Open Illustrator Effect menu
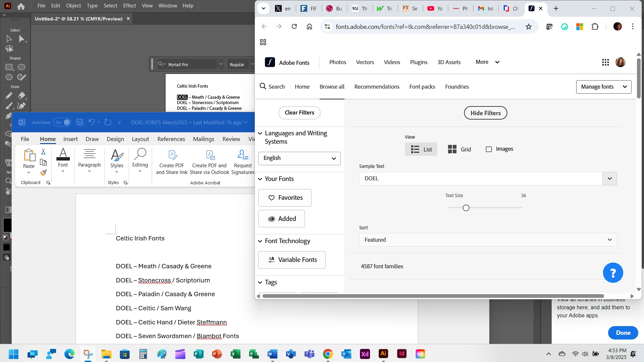644x362 pixels. pos(130,6)
